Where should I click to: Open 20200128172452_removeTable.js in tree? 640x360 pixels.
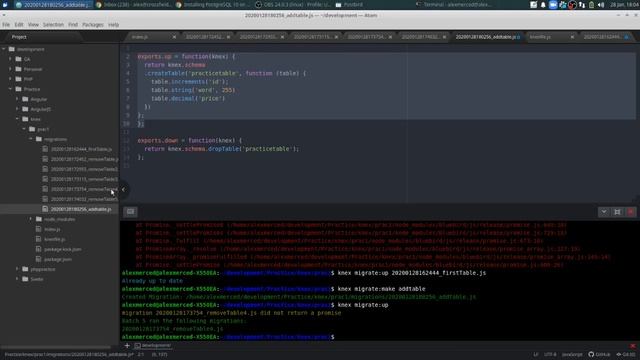pyautogui.click(x=84, y=159)
